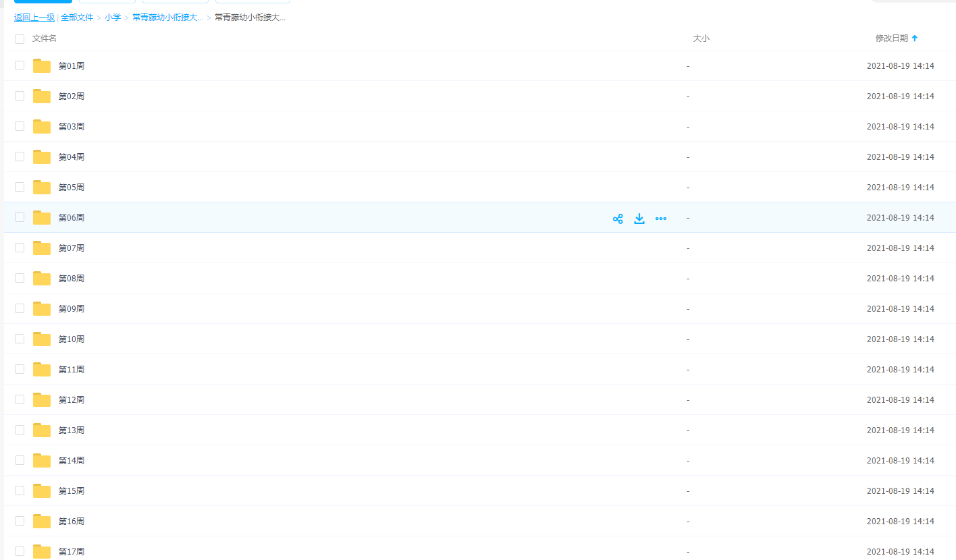The height and width of the screenshot is (560, 956).
Task: Select the checkbox for 第10周 folder
Action: pos(20,339)
